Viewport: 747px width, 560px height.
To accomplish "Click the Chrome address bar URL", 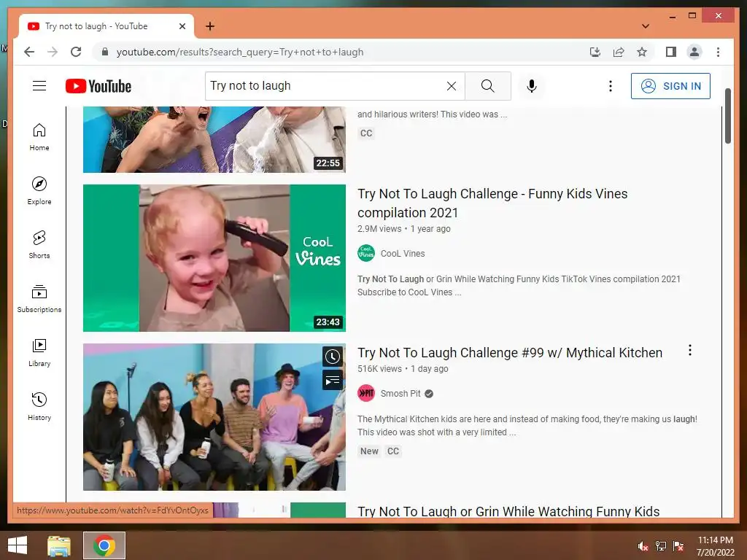I will 239,52.
